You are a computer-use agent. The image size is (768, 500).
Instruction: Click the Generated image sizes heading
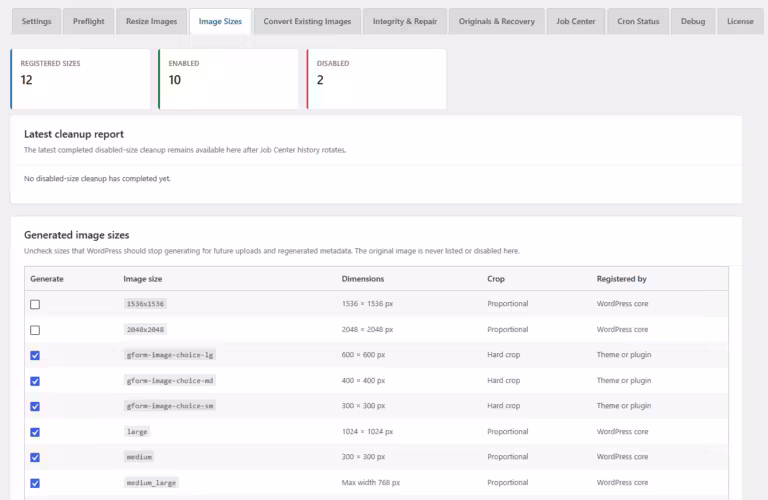(x=76, y=235)
